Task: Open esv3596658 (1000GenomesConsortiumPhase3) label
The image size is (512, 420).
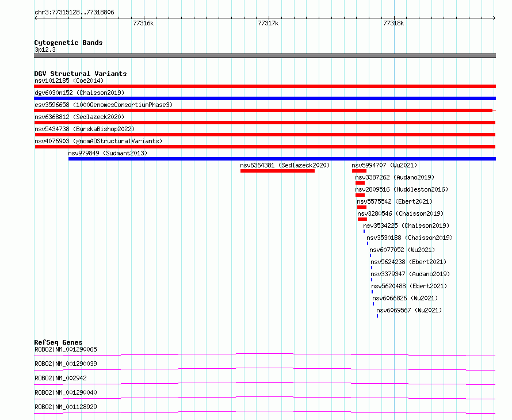Action: [x=104, y=105]
